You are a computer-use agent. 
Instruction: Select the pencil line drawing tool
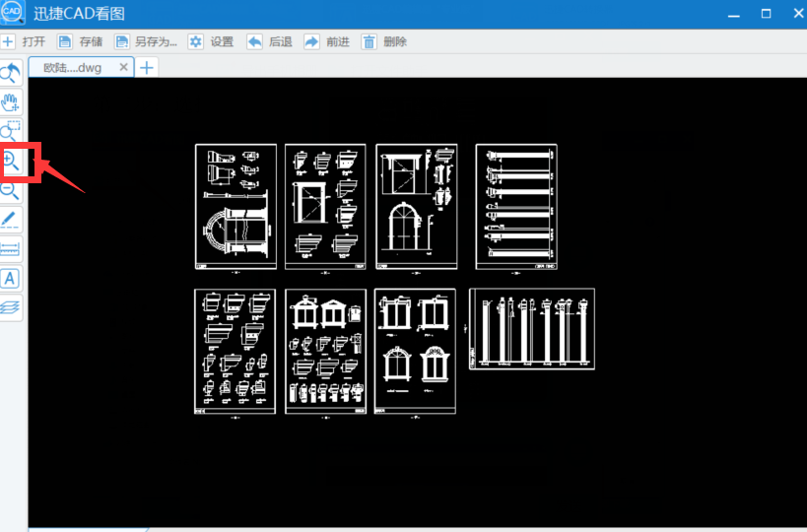click(10, 220)
